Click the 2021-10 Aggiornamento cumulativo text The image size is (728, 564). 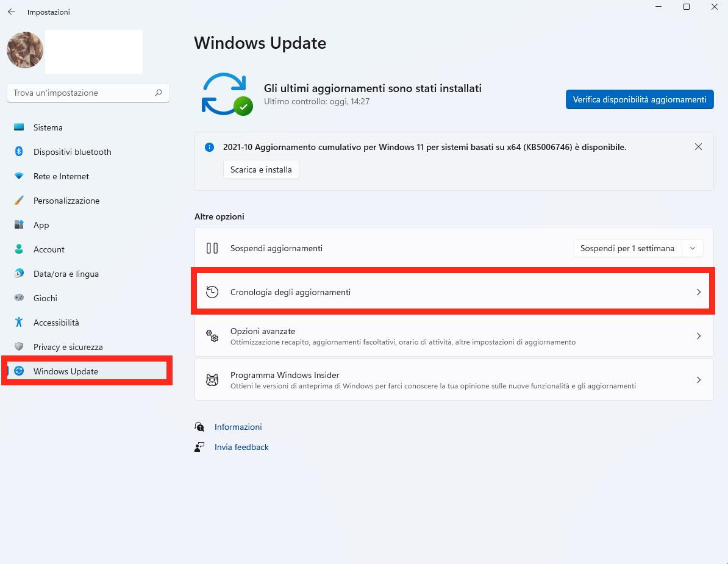point(424,147)
